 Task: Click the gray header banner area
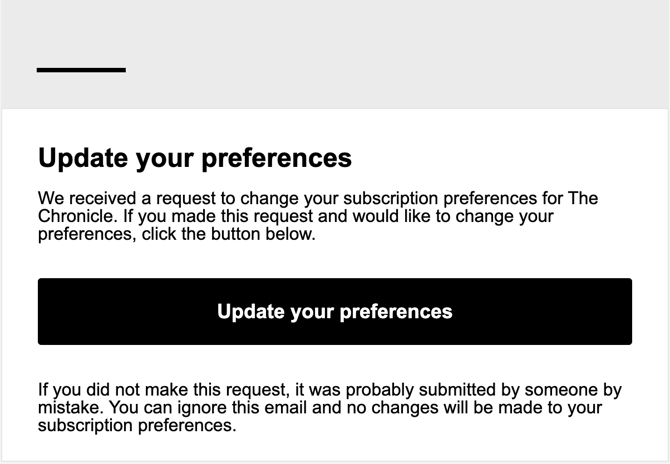[335, 54]
